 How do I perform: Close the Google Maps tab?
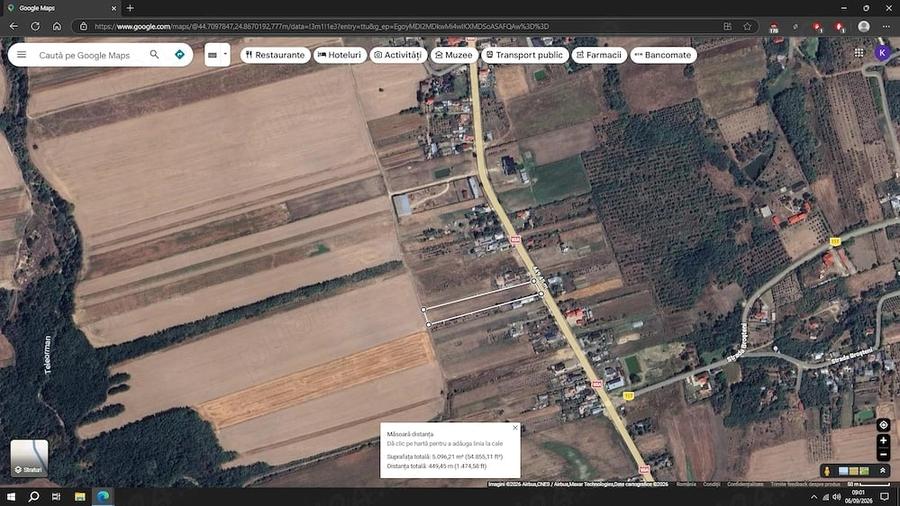coord(114,8)
